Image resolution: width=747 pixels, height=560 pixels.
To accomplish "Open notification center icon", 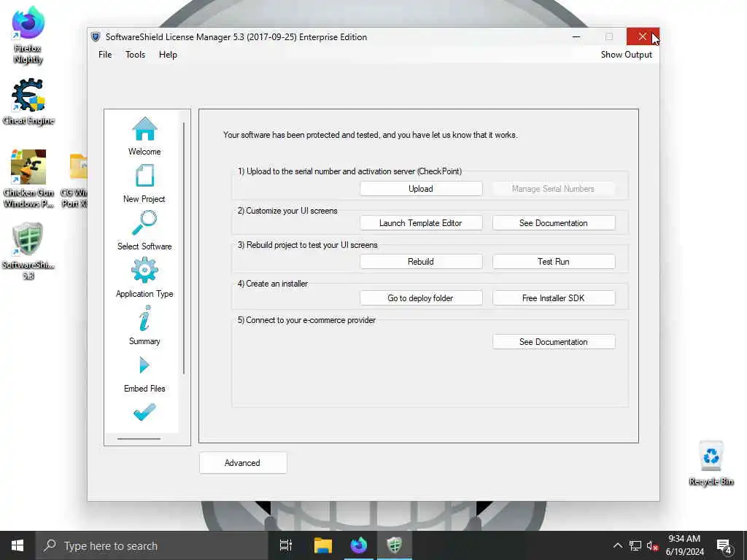I will (x=724, y=547).
